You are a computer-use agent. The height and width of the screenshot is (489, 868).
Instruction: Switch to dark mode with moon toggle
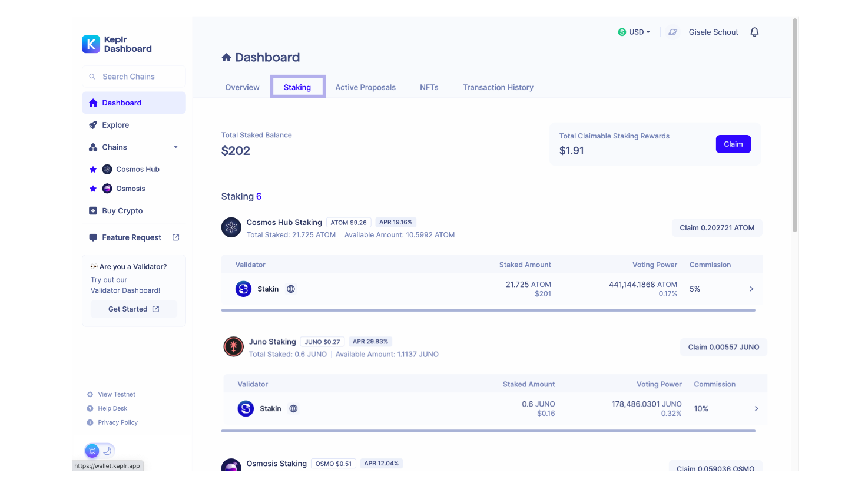click(x=107, y=451)
